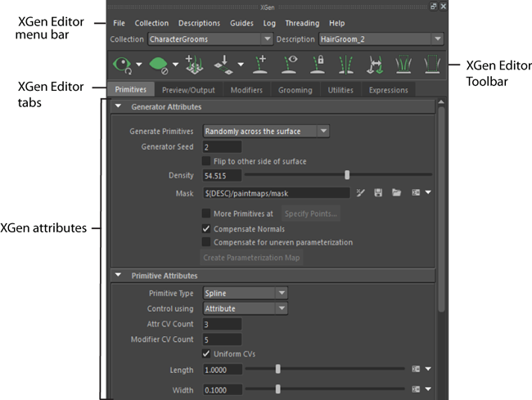Viewport: 532px width, 400px height.
Task: Click the Density value field
Action: tap(223, 175)
